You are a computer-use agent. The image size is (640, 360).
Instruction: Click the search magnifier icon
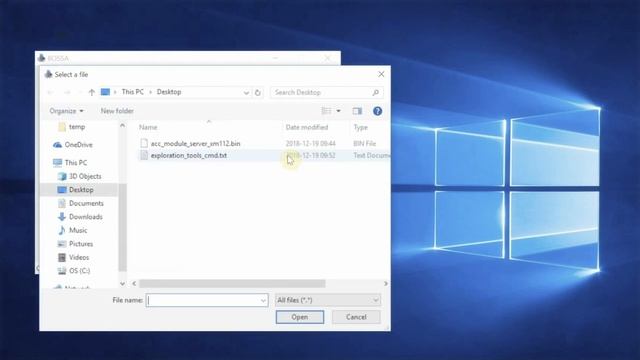[376, 93]
